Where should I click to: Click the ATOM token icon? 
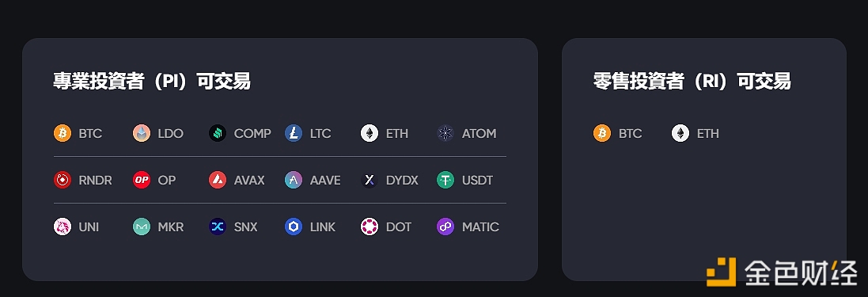pyautogui.click(x=445, y=134)
